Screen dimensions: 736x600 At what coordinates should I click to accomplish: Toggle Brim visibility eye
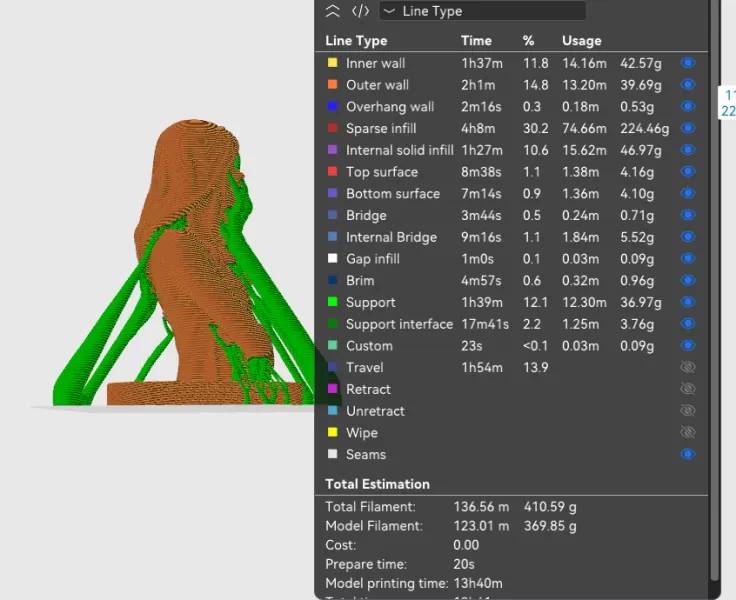point(688,280)
